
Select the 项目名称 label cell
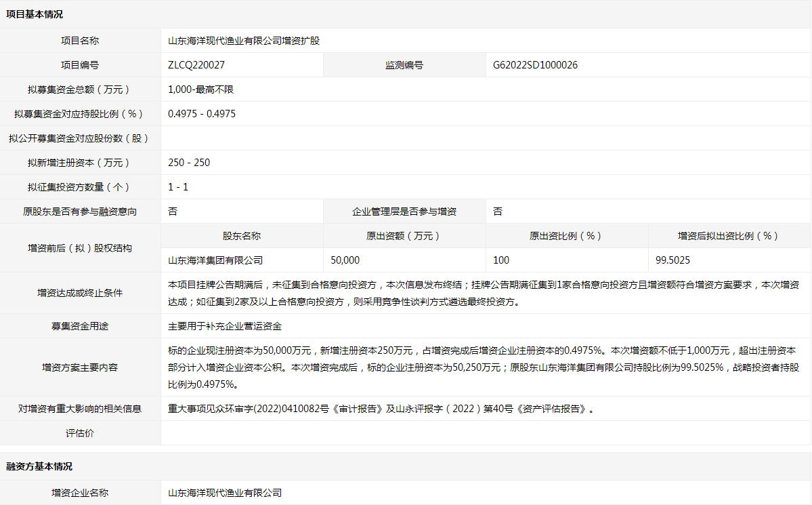coord(81,41)
